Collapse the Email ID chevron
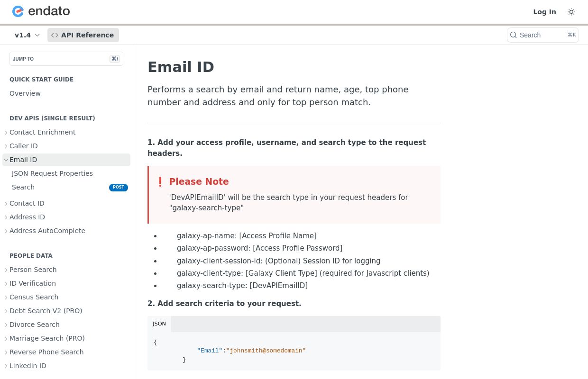The width and height of the screenshot is (588, 379). (6, 160)
